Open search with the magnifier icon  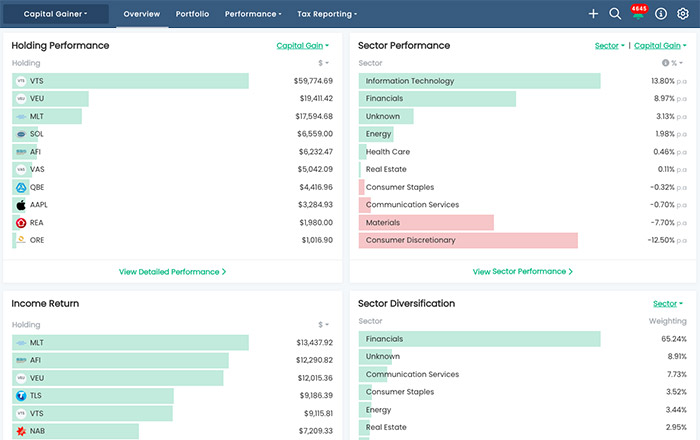point(615,14)
